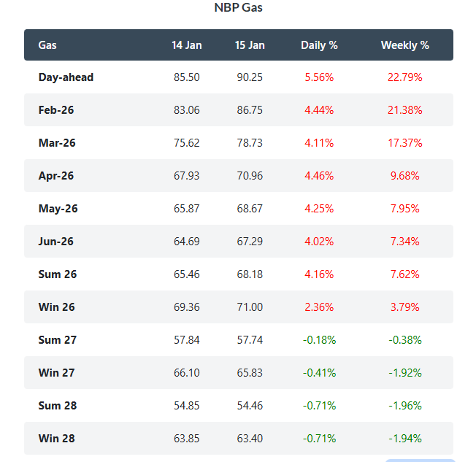Select the Win 27 row label
Image resolution: width=476 pixels, height=462 pixels.
pos(57,373)
